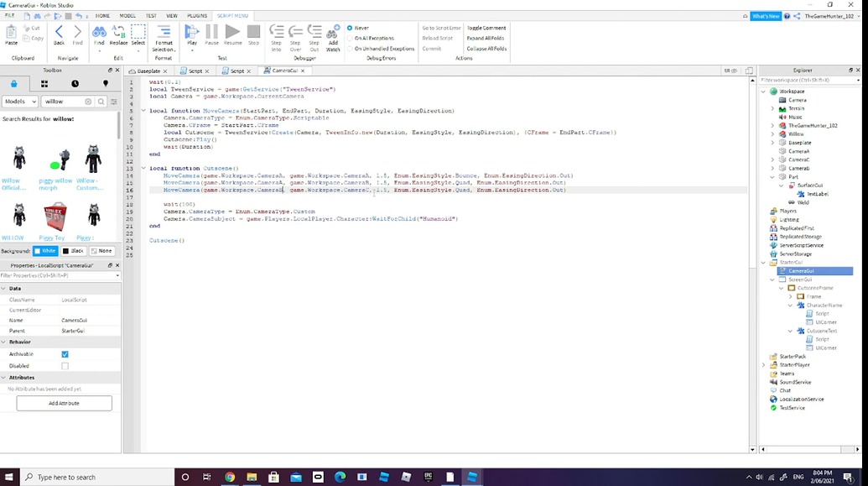Image resolution: width=868 pixels, height=486 pixels.
Task: Click the Find icon in the Edit section
Action: pos(99,32)
